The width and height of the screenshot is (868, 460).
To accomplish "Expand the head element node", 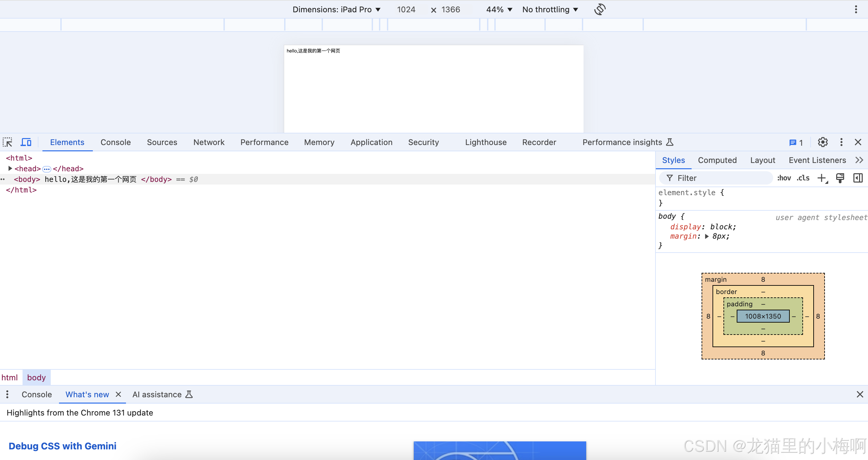I will (10, 168).
